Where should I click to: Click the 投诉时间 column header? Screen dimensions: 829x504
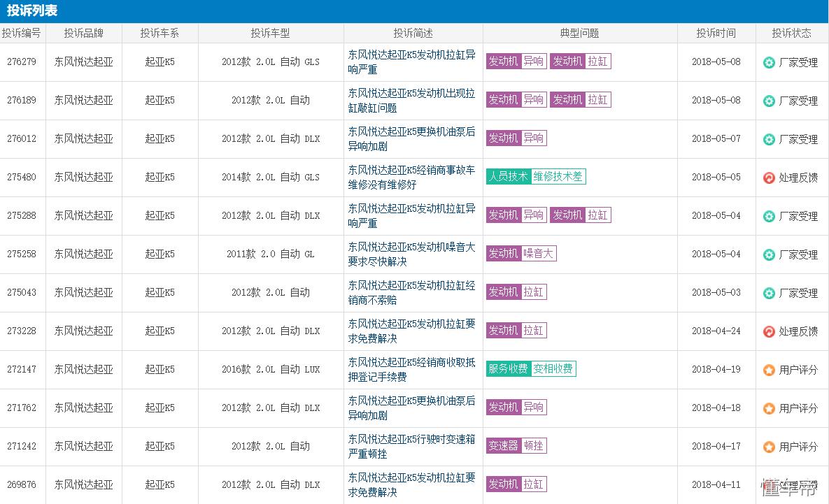click(x=716, y=32)
